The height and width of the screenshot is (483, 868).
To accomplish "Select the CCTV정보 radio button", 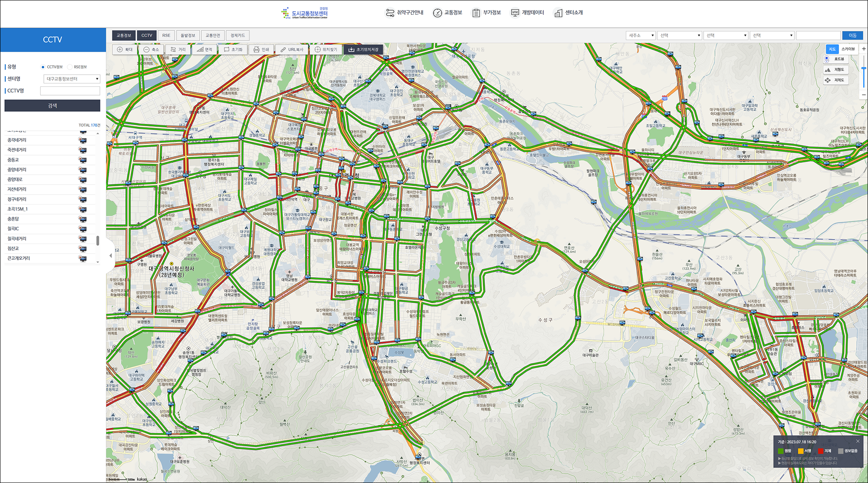I will [43, 67].
